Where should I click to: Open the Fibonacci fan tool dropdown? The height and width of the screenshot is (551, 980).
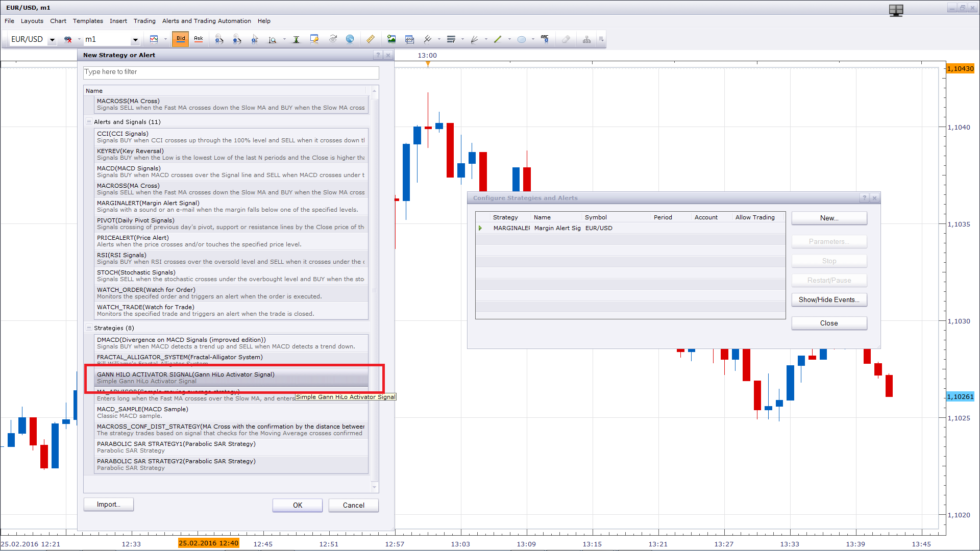[486, 39]
